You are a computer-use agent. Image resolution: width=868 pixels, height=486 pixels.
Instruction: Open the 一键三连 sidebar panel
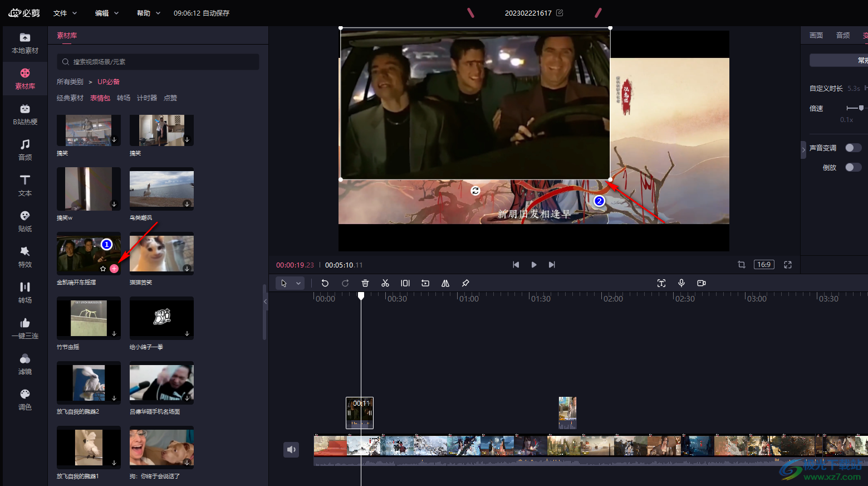tap(25, 329)
